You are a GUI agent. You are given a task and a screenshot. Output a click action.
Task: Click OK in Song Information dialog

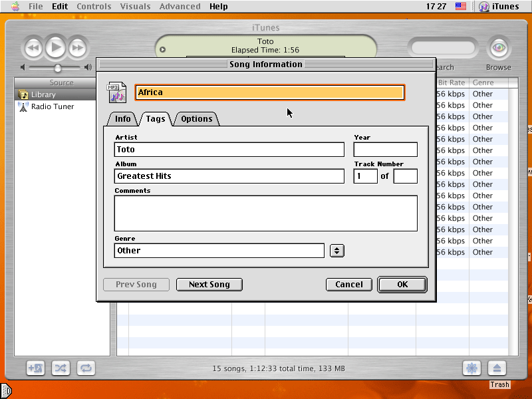coord(402,285)
